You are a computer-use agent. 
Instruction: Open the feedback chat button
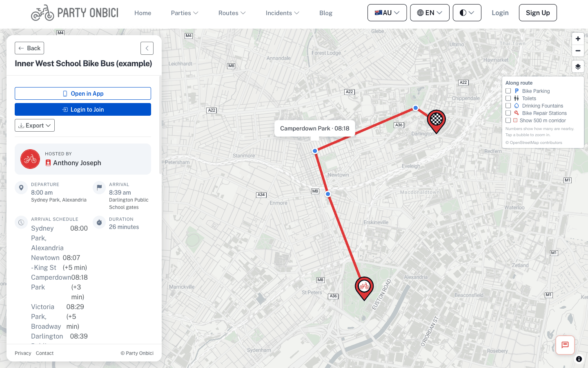coord(565,345)
